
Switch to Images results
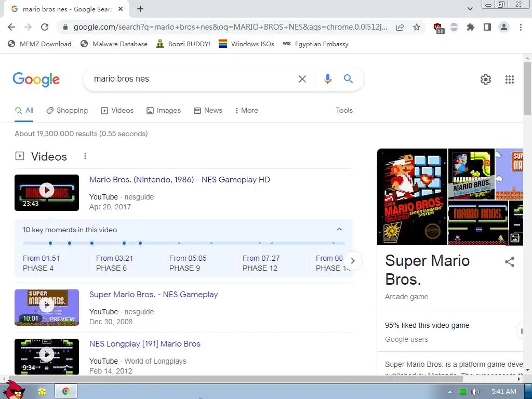click(x=164, y=111)
